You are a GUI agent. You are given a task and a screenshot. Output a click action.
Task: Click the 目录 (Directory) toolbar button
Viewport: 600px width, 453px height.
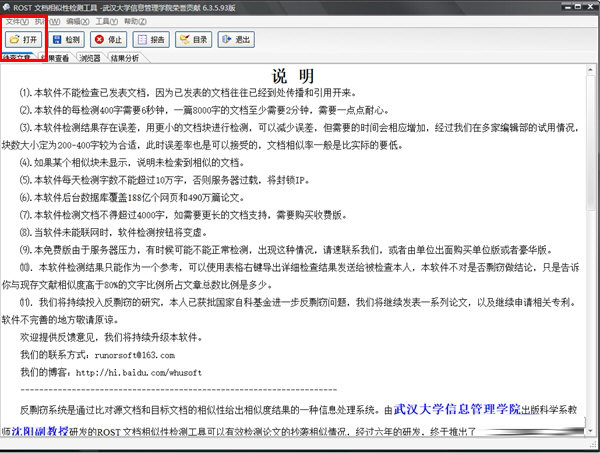[193, 40]
